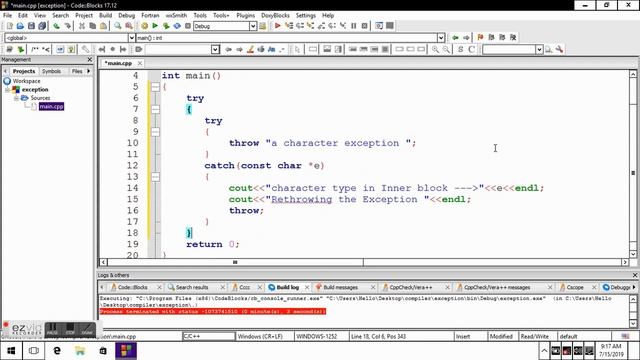Open the File menu
Screen dimensions: 640x360
click(7, 15)
